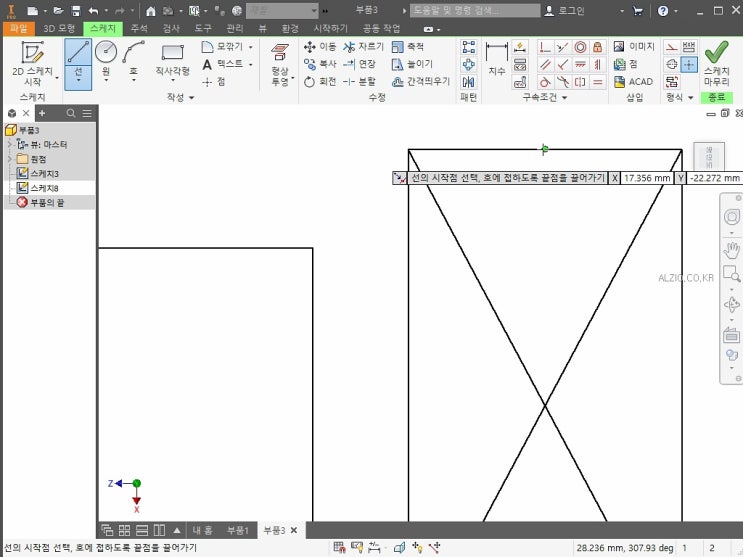
Task: Click the Text (텍스트) tool
Action: (222, 64)
